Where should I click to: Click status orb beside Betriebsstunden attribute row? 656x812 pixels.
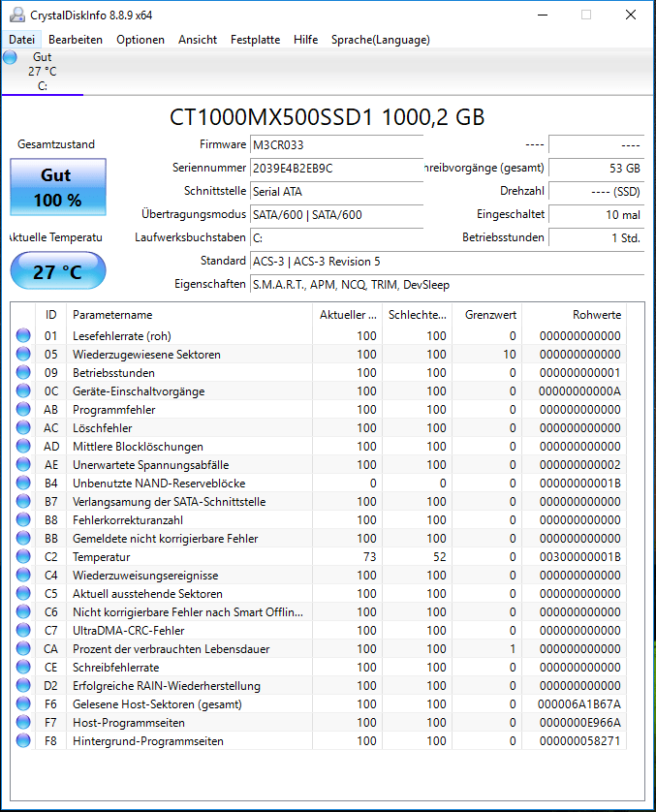click(23, 372)
